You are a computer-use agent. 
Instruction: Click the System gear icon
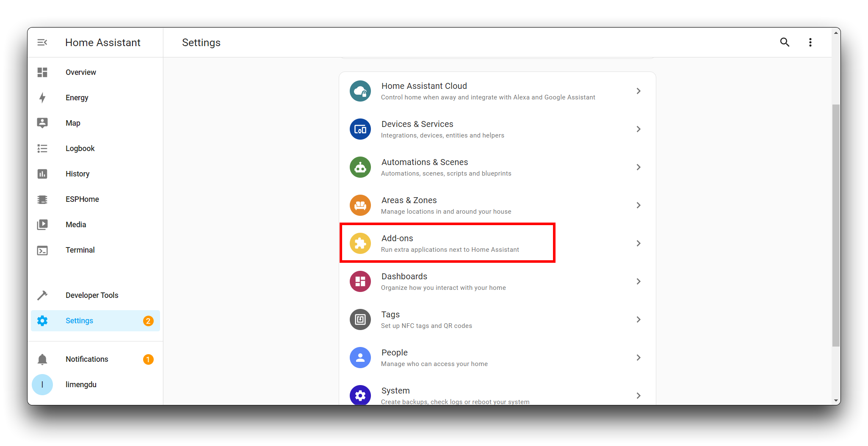click(360, 395)
